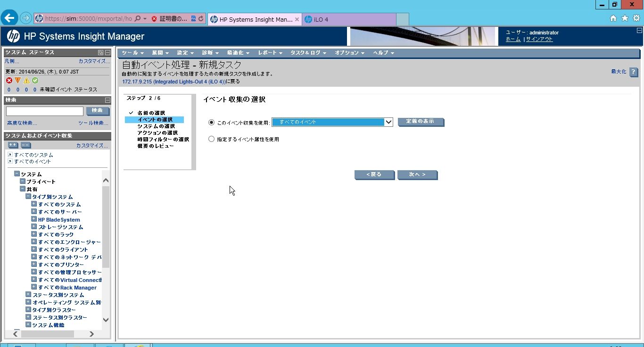Return to 172.17.9.215 iLO 4 link
The width and height of the screenshot is (644, 347).
pyautogui.click(x=174, y=82)
